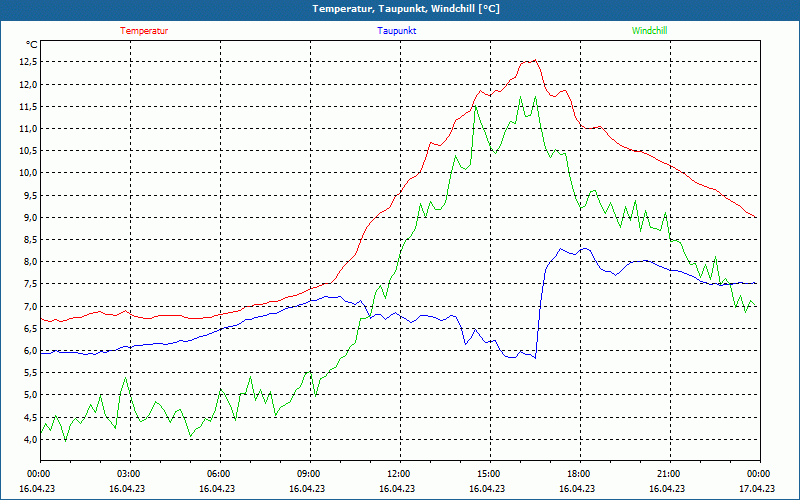
Task: Click the 7,0 y-axis value
Action: click(x=30, y=306)
